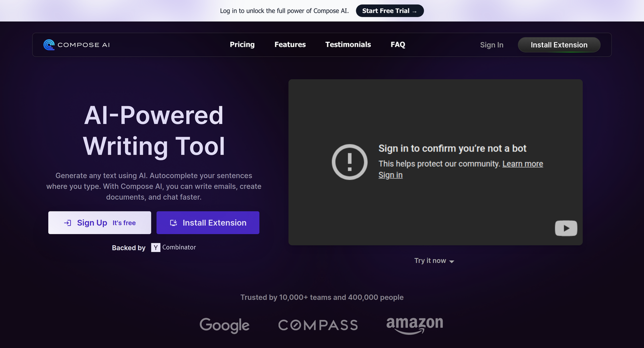Go to Testimonials section
Screen dimensions: 644x348
pyautogui.click(x=348, y=44)
